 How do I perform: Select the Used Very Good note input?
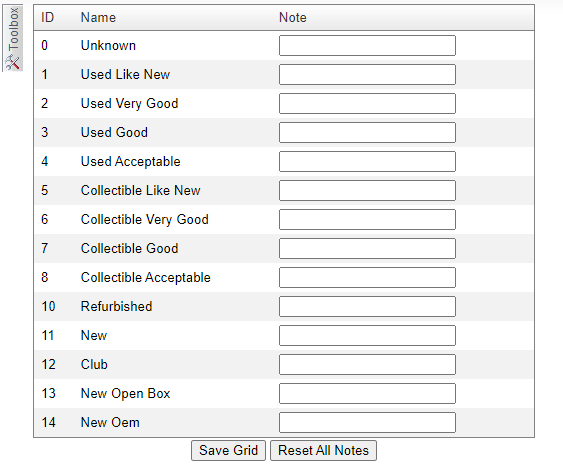tap(367, 103)
